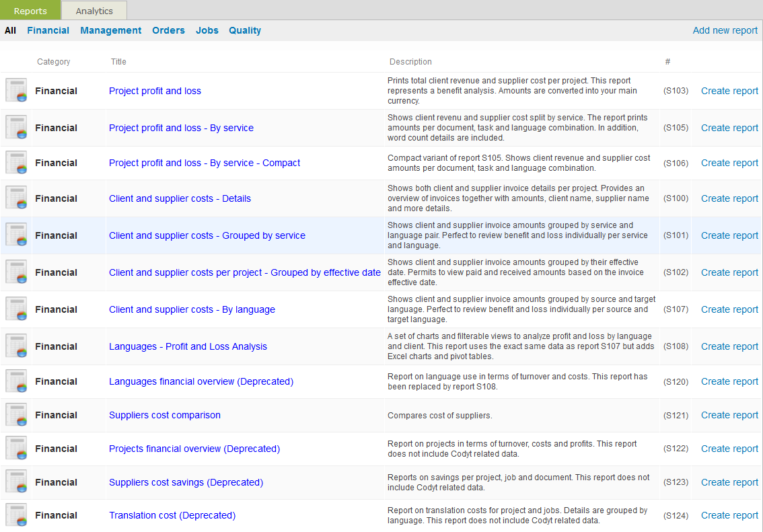Click the report icon for Suppliers cost comparison row
This screenshot has height=532, width=763.
(x=16, y=415)
